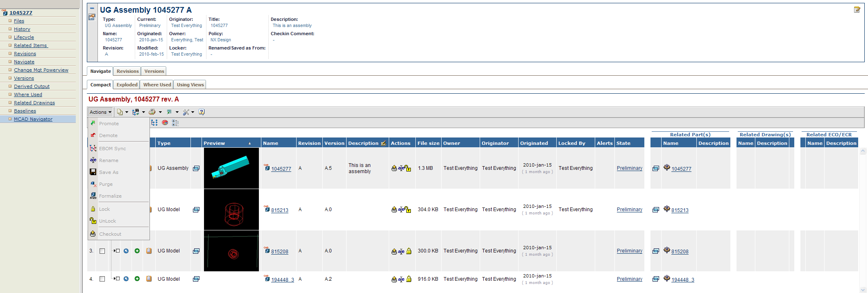
Task: Open the Change Mgt Powerview sidebar link
Action: (x=41, y=70)
